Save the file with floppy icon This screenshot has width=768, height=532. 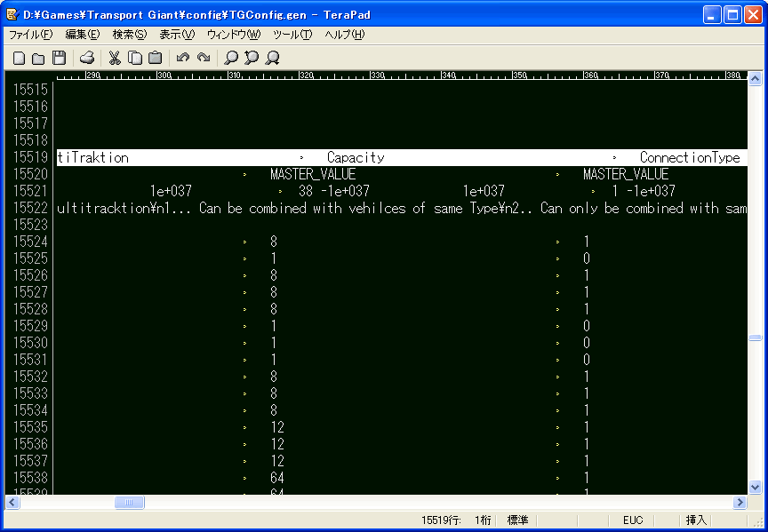pyautogui.click(x=59, y=59)
